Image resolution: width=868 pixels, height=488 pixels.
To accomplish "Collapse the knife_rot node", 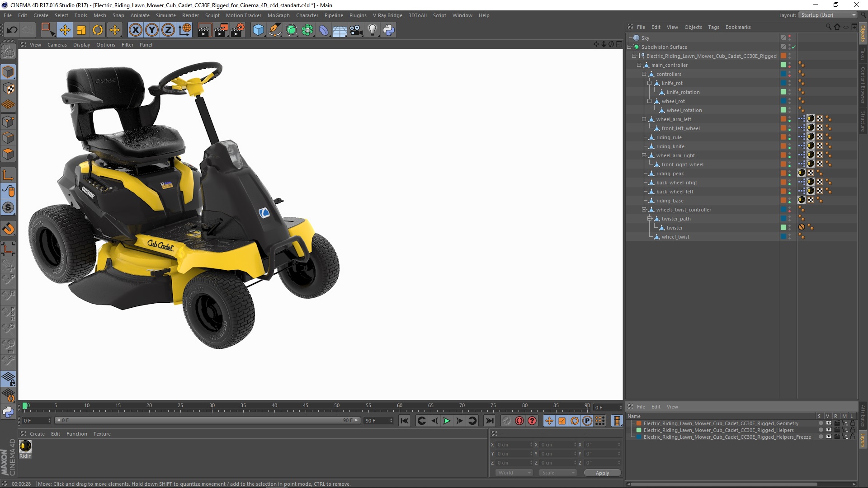I will (650, 83).
